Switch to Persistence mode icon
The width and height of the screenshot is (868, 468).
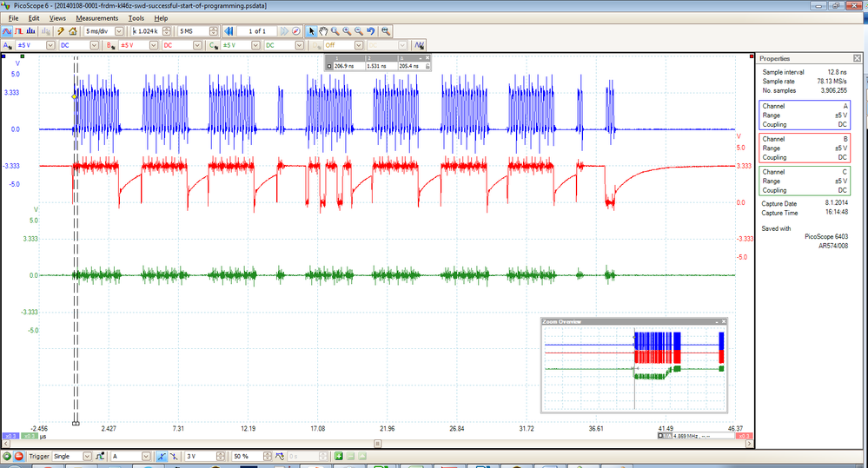tap(19, 31)
